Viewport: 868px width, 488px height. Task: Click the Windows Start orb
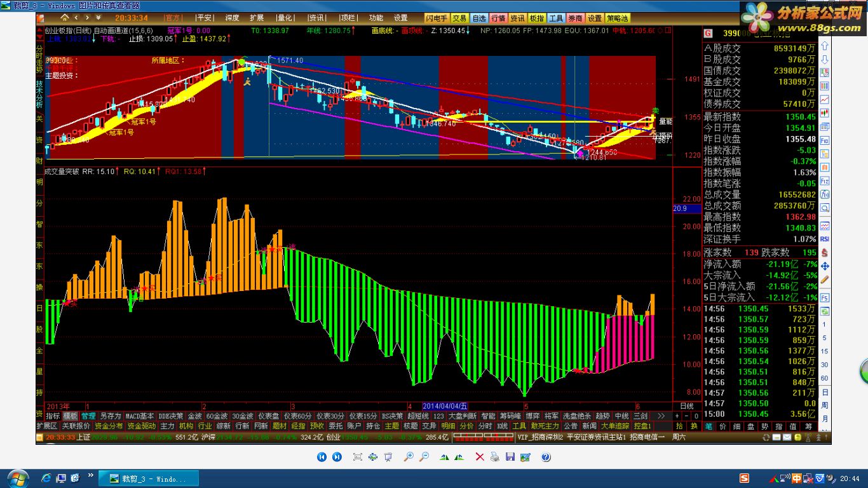click(17, 478)
